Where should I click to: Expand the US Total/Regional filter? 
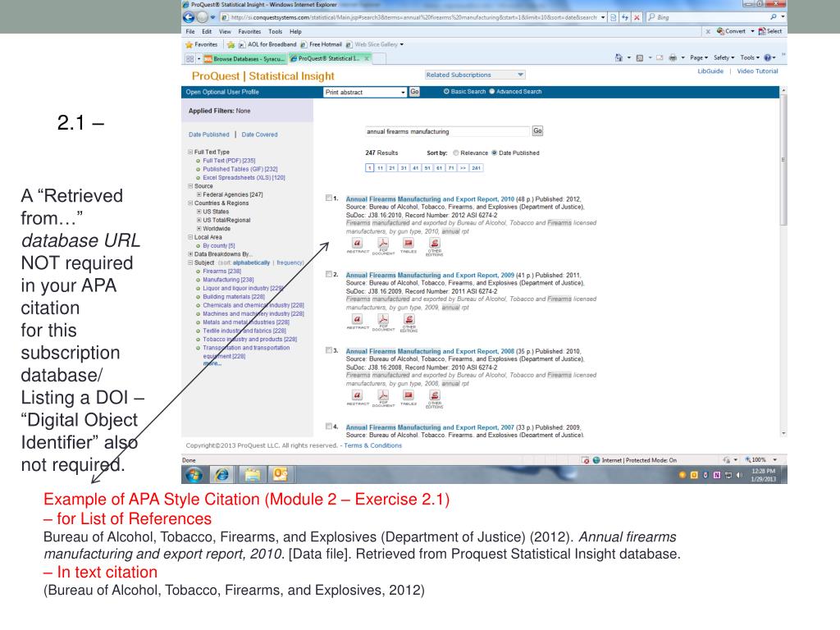(199, 220)
